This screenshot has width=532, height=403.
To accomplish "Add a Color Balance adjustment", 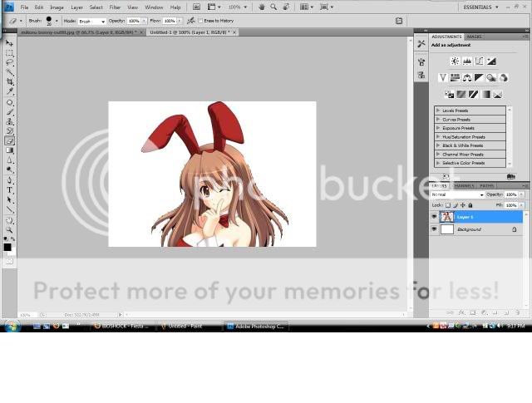I will click(467, 77).
